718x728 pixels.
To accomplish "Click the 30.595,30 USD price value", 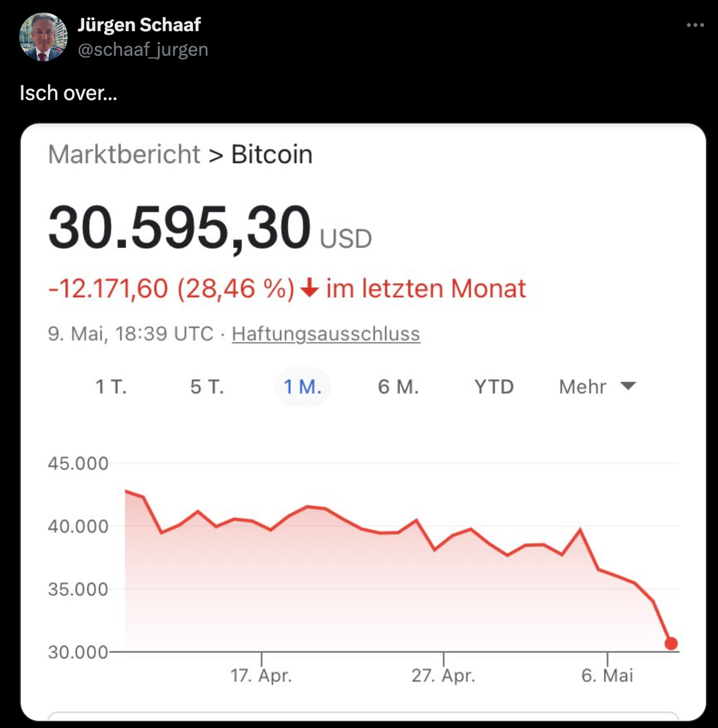I will (180, 229).
